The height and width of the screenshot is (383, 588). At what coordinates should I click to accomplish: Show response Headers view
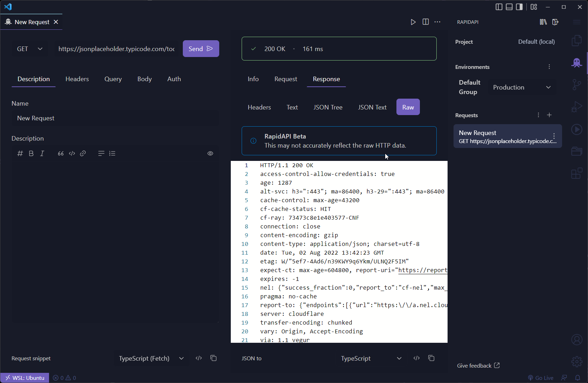pyautogui.click(x=259, y=107)
